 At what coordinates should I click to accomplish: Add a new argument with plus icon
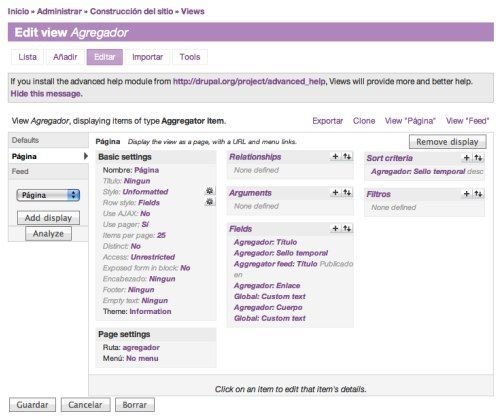335,192
